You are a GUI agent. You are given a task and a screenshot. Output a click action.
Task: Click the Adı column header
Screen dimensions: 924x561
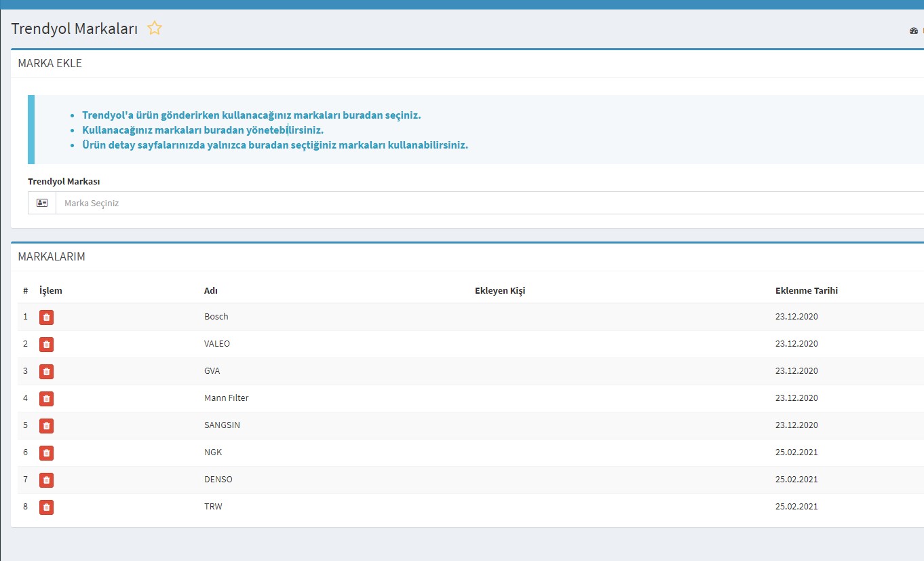(211, 290)
